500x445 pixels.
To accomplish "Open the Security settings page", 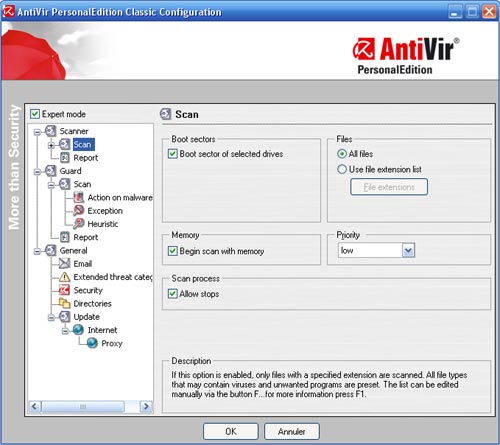I will [88, 290].
